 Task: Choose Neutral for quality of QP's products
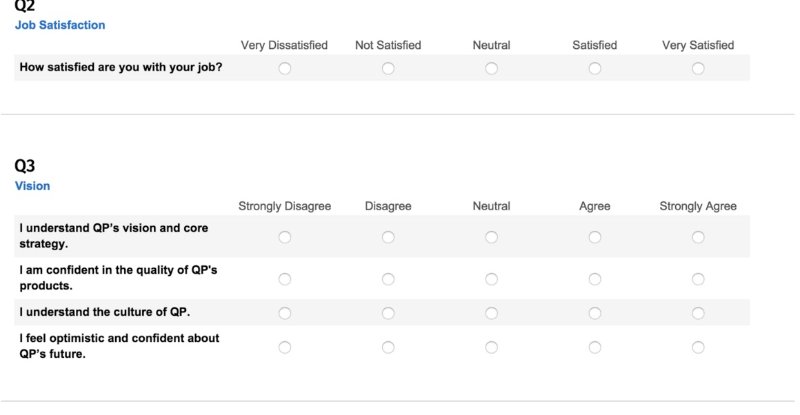(491, 279)
